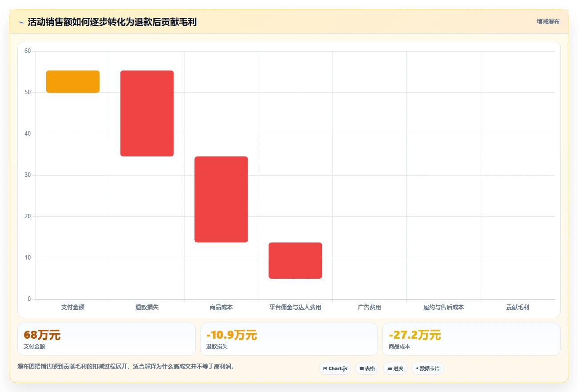This screenshot has width=578, height=392.
Task: Open the -10.9万元 退款损失 data card
Action: pos(289,339)
